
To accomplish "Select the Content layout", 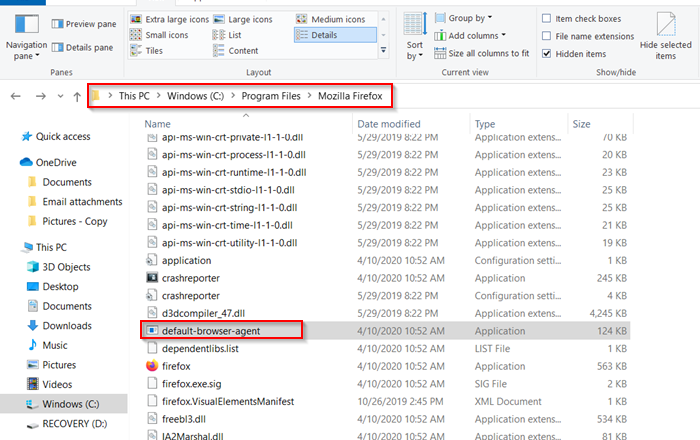I will coord(236,50).
